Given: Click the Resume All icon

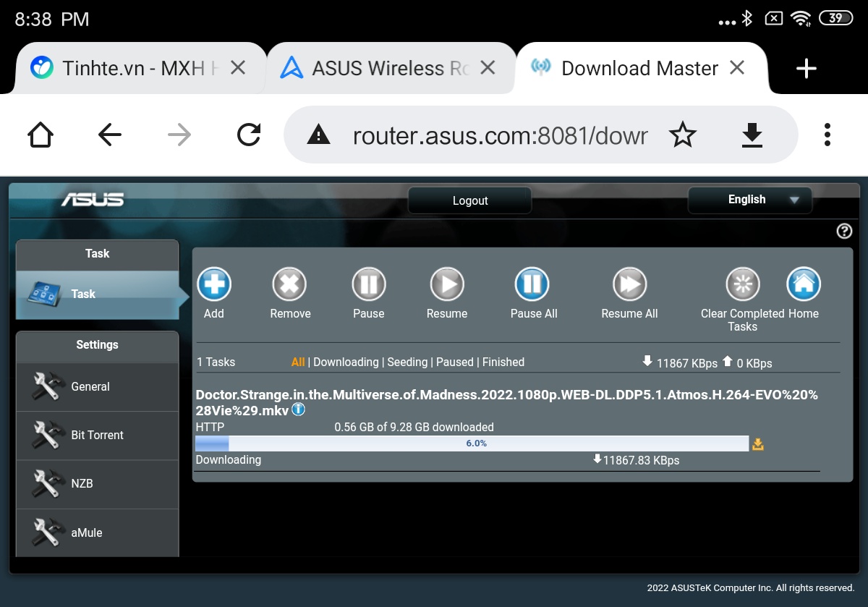Looking at the screenshot, I should (630, 284).
